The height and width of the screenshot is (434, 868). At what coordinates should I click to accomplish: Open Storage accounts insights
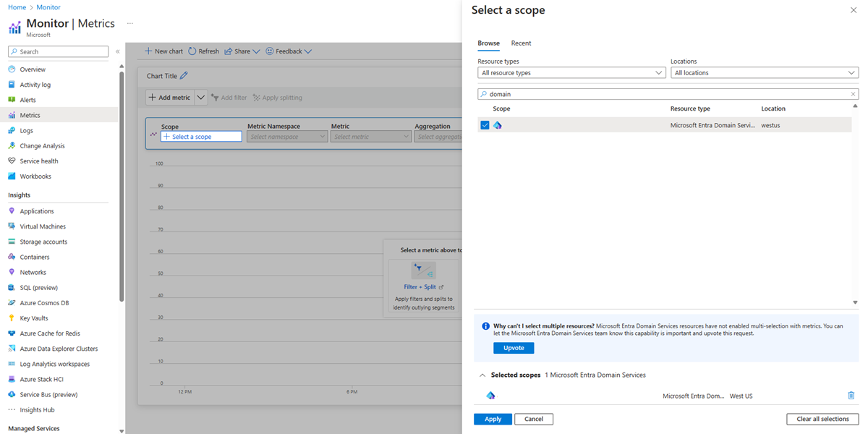(x=43, y=242)
